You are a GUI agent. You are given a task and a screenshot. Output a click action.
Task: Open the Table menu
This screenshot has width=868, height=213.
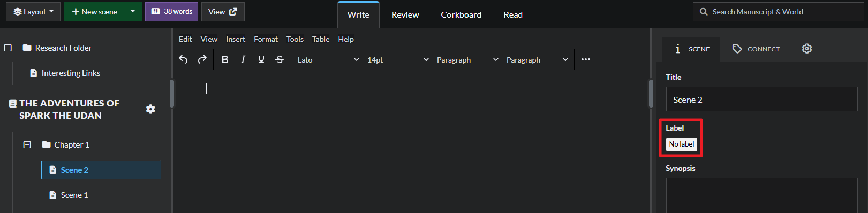tap(321, 39)
